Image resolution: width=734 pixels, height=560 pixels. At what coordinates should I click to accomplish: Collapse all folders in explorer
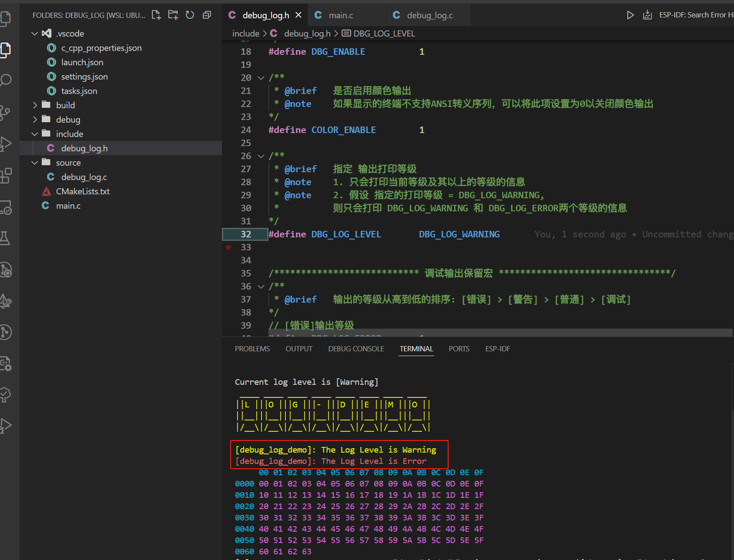[207, 15]
